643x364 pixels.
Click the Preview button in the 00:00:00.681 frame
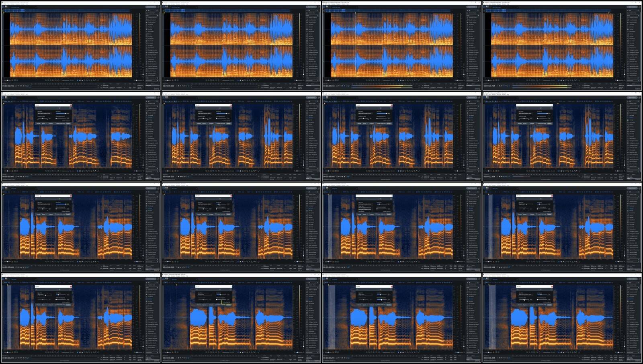(x=199, y=305)
